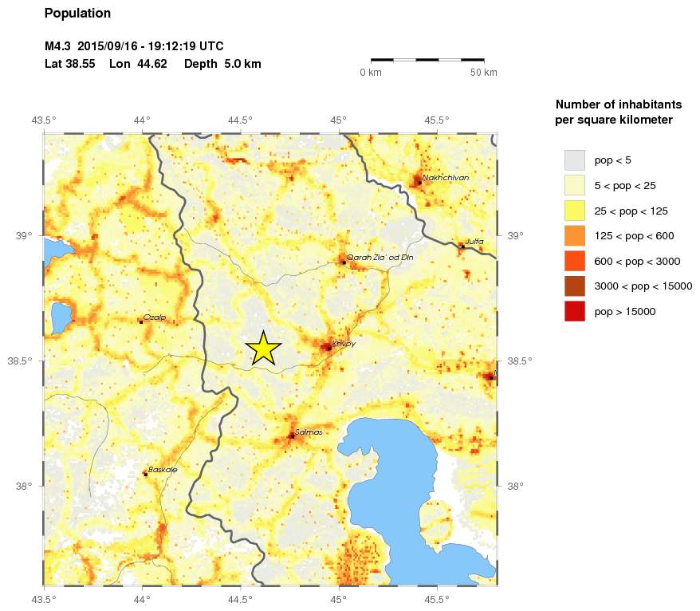700x611 pixels.
Task: Select the pale yellow 5 < pop < 25 swatch
Action: [x=575, y=185]
